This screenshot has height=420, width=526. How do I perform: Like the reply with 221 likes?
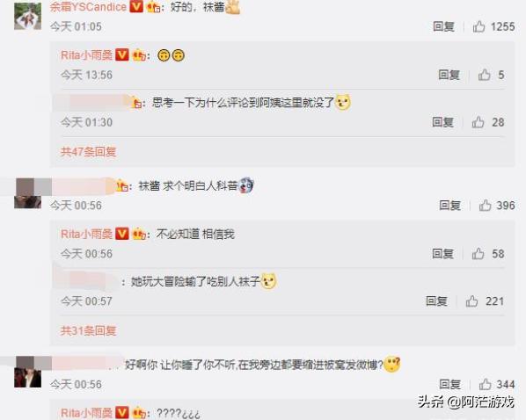click(x=471, y=301)
